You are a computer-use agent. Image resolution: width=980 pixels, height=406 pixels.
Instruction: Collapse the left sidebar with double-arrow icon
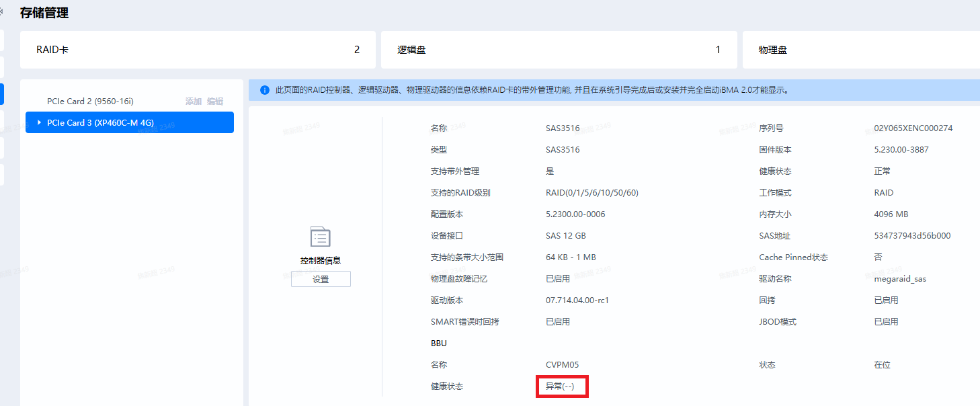(x=2, y=11)
